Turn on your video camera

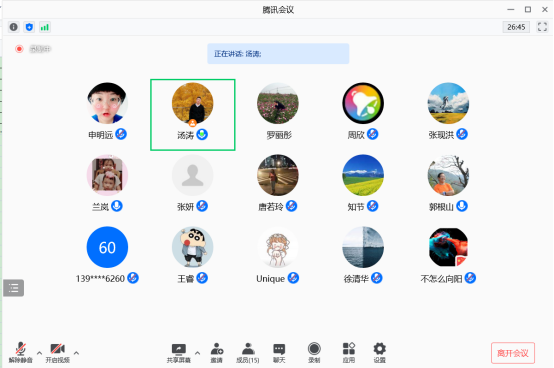(x=58, y=352)
